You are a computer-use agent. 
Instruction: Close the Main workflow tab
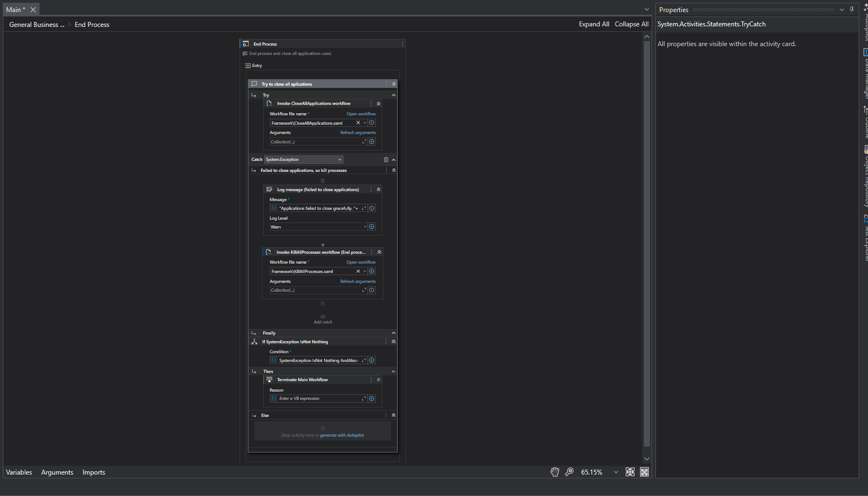pyautogui.click(x=34, y=9)
